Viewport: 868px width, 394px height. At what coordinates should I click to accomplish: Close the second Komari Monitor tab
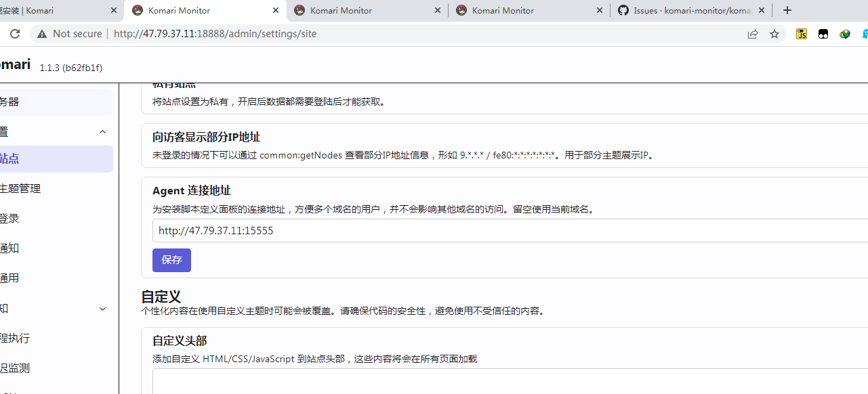[276, 10]
